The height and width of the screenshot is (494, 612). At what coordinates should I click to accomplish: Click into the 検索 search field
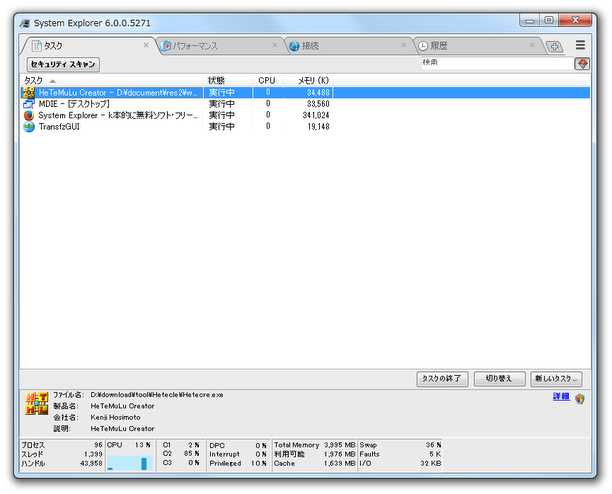[498, 63]
